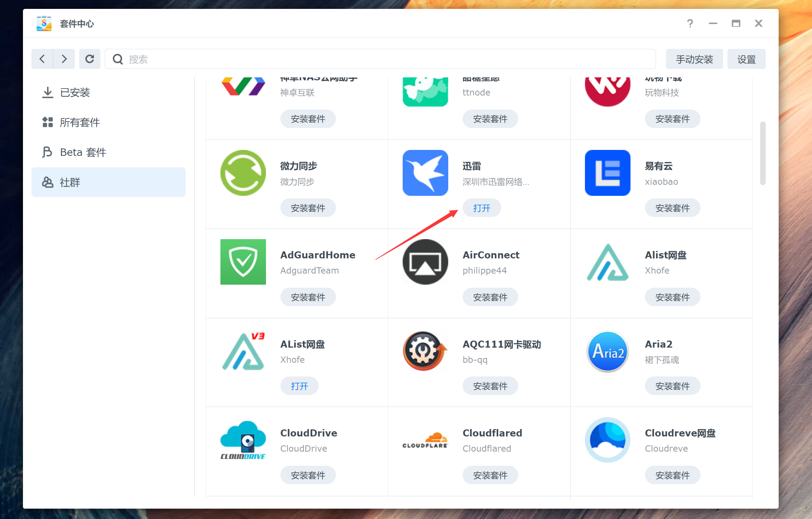812x519 pixels.
Task: Click the 神卓互联 colorful icon
Action: [x=243, y=86]
